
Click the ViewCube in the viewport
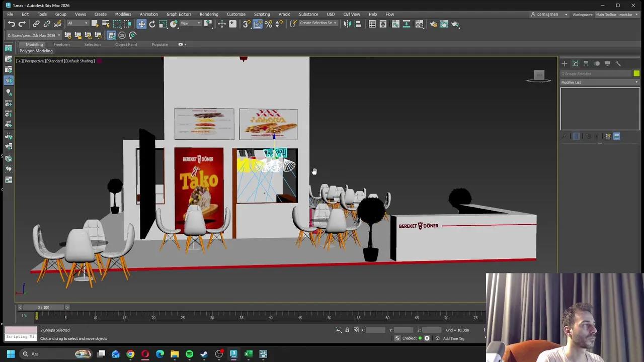click(539, 76)
